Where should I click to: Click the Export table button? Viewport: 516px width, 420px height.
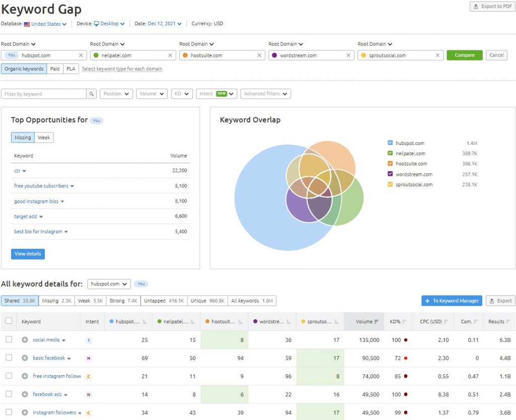tap(500, 301)
